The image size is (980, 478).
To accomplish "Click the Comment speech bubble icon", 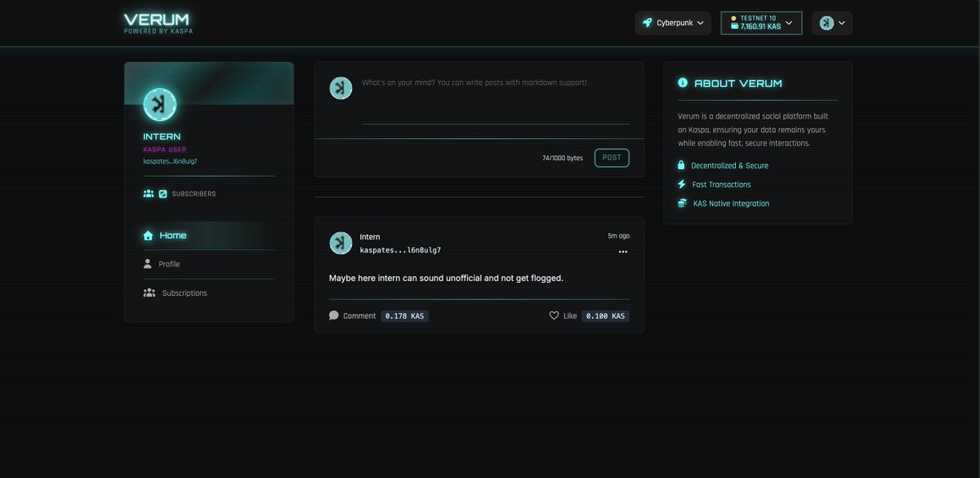I will 334,315.
